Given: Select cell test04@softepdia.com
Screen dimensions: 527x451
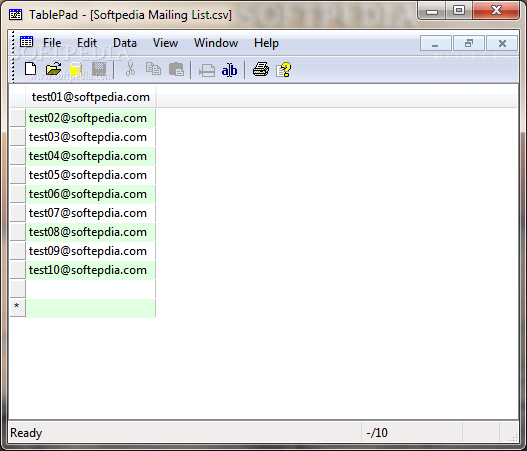Looking at the screenshot, I should click(91, 156).
